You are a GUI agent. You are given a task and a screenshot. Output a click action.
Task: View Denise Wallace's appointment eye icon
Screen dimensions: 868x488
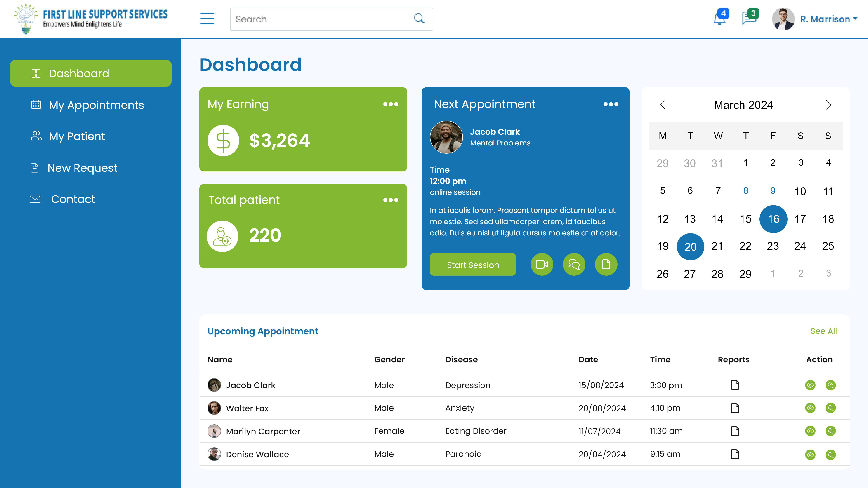pyautogui.click(x=810, y=455)
